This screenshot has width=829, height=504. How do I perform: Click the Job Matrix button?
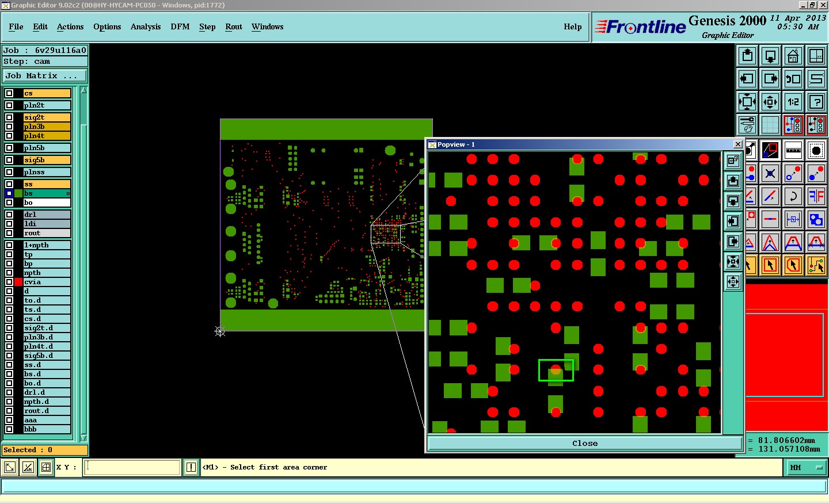pos(45,75)
